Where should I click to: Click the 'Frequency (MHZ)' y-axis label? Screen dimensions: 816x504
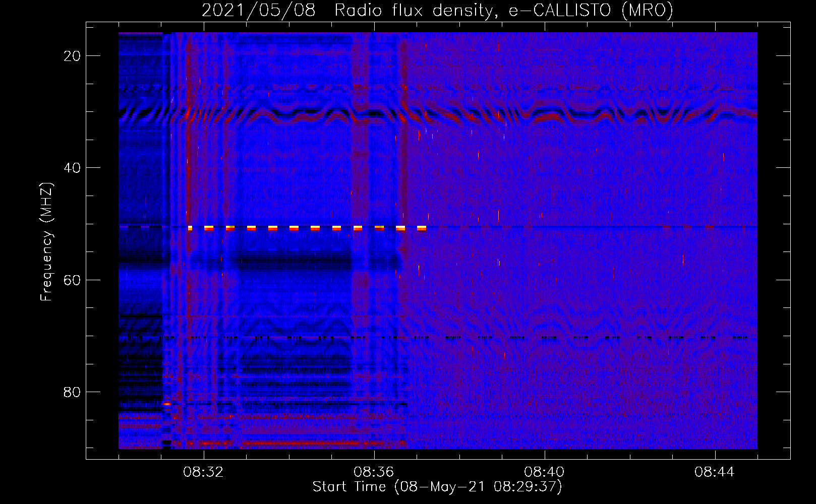click(46, 242)
